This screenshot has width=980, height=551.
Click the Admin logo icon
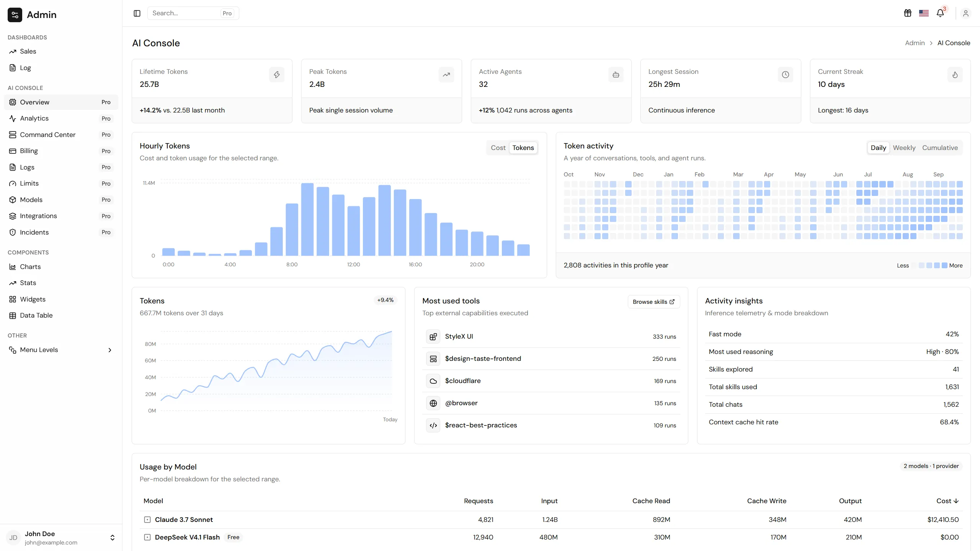[x=15, y=15]
